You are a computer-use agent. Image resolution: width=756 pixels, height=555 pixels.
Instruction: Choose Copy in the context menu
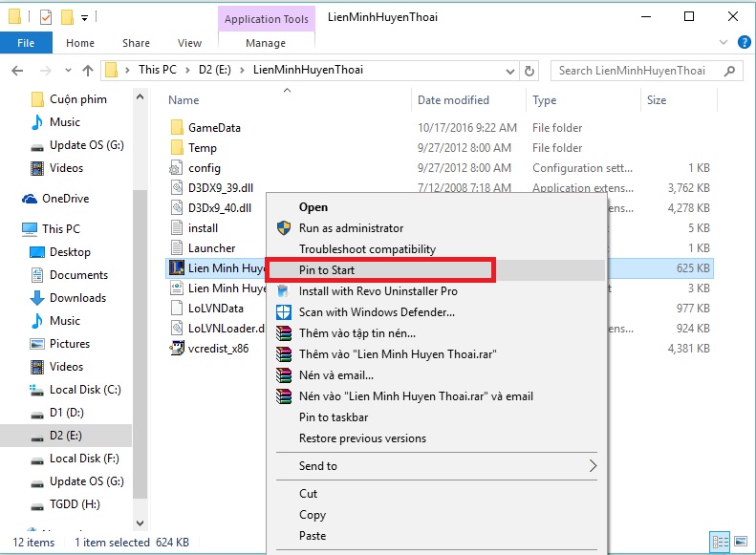pos(313,515)
